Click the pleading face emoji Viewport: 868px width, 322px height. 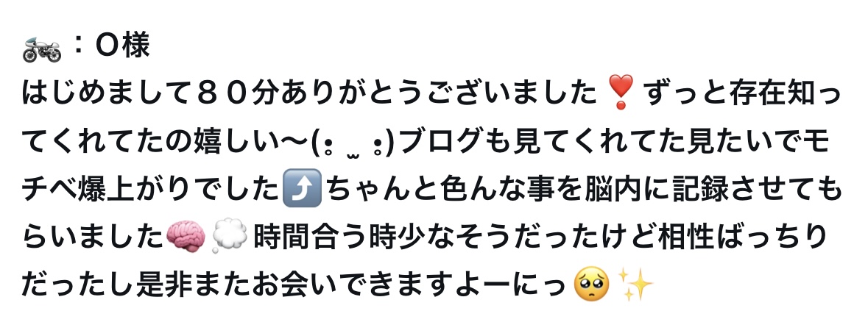point(593,285)
